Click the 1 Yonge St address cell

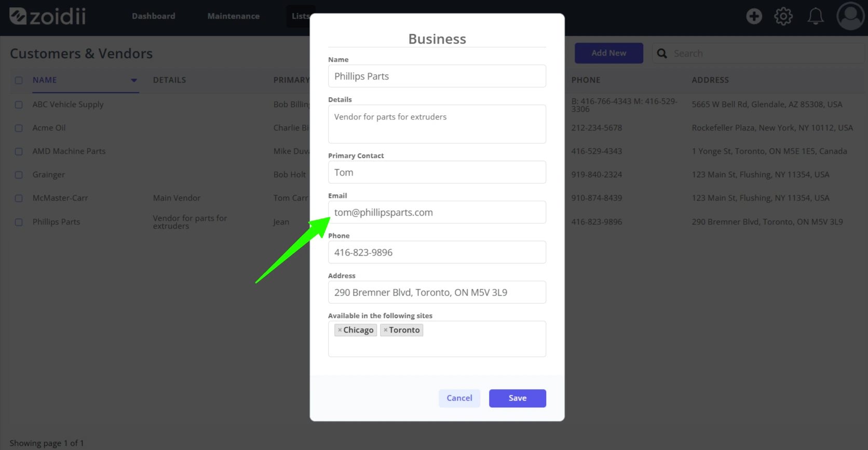[x=769, y=151]
